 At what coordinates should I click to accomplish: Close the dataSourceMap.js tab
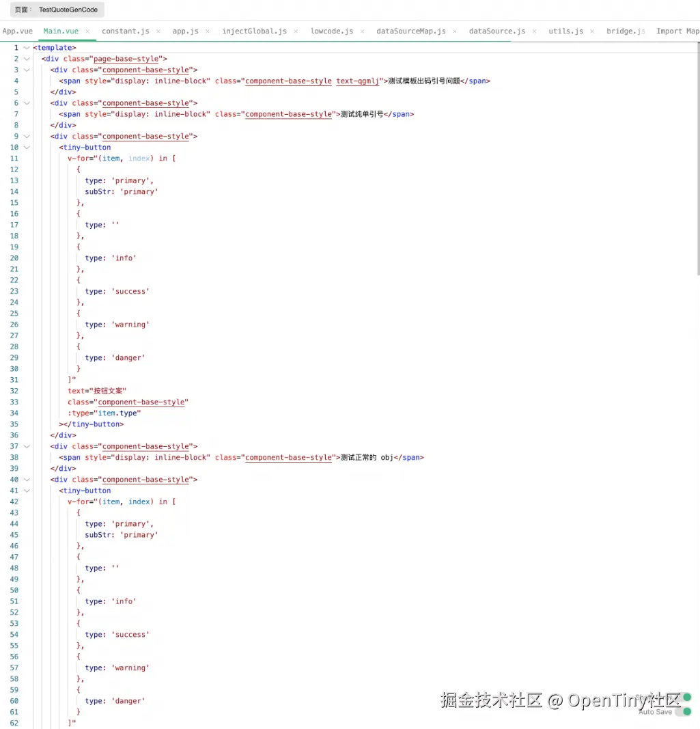pyautogui.click(x=455, y=31)
